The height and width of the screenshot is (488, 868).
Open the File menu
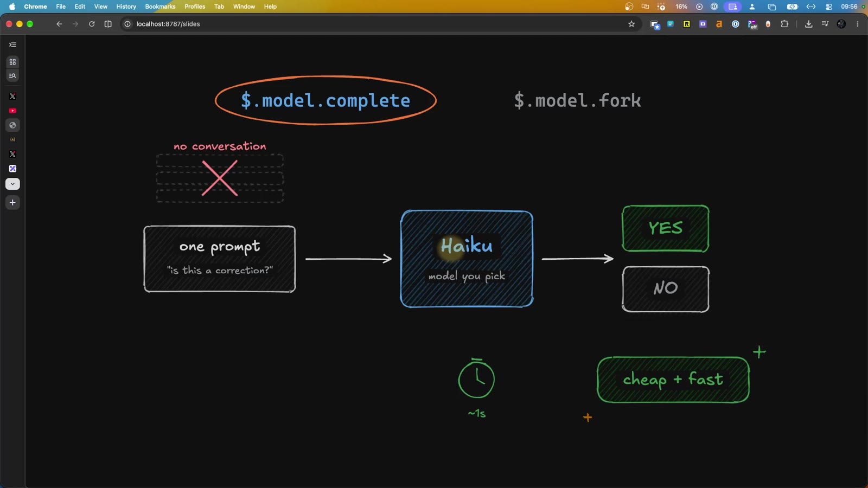(x=61, y=7)
